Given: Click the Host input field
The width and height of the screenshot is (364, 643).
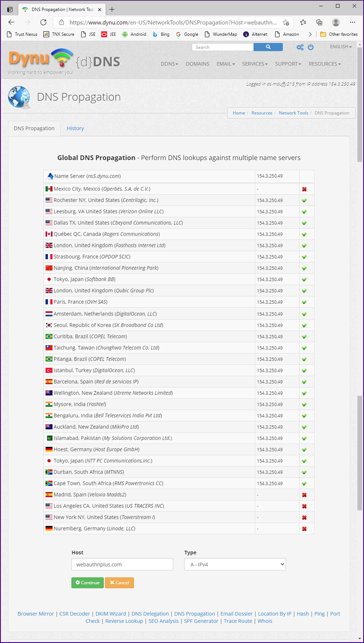Looking at the screenshot, I should [x=122, y=564].
